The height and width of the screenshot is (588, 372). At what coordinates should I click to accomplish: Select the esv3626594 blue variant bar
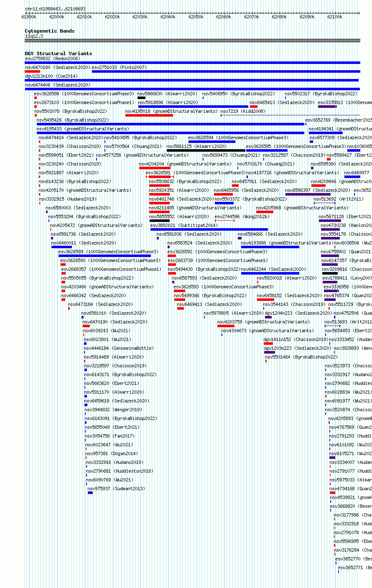tap(212, 142)
